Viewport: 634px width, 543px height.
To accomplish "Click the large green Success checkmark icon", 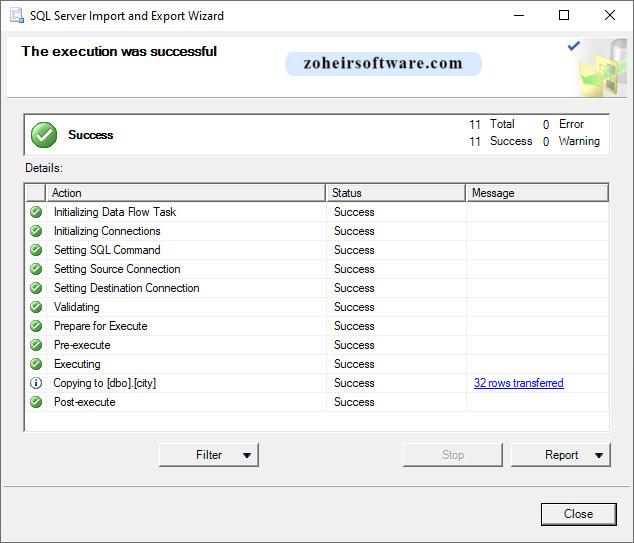I will click(44, 135).
